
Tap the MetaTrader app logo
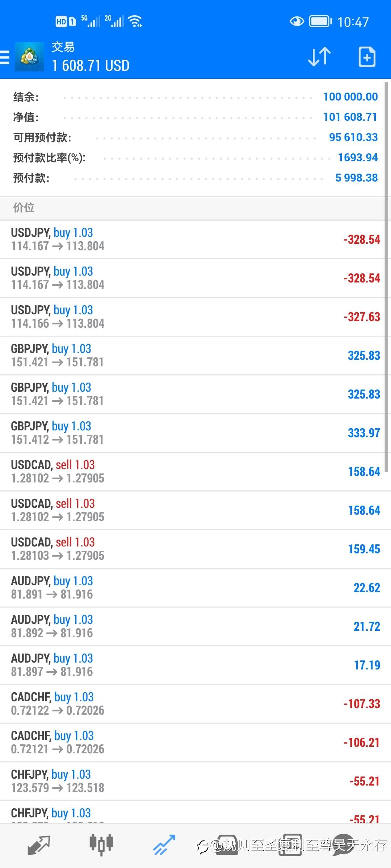(29, 57)
